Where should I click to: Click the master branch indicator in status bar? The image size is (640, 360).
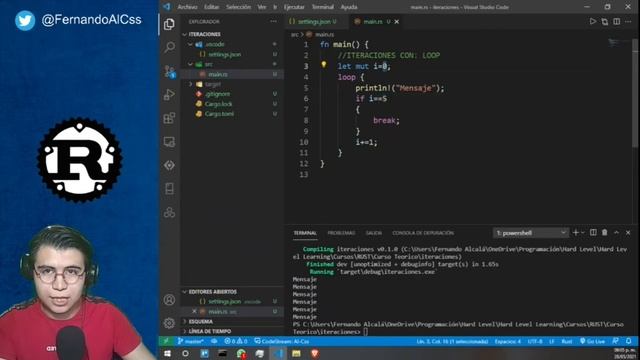tap(190, 341)
